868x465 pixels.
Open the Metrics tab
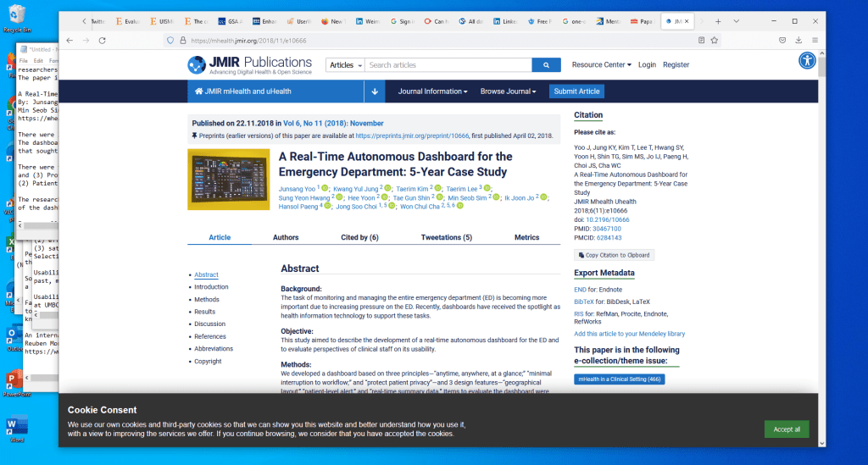coord(526,238)
